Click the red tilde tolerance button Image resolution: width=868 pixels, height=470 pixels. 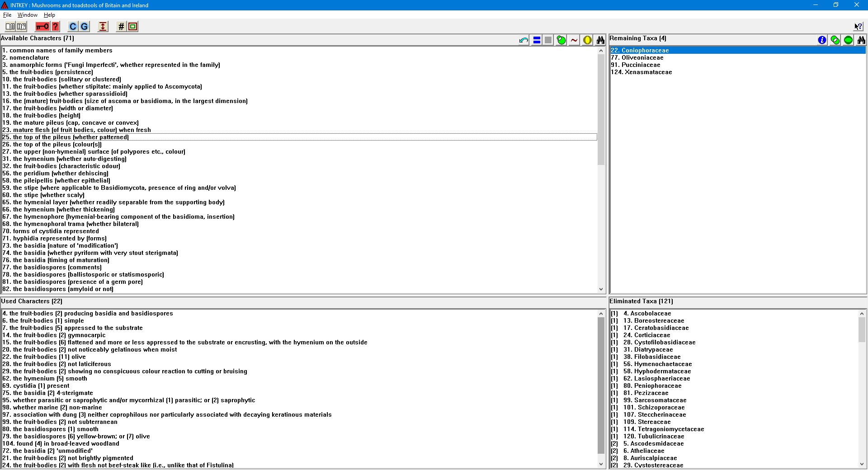(x=574, y=40)
